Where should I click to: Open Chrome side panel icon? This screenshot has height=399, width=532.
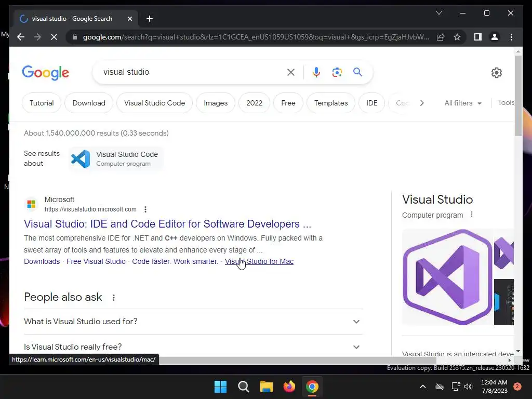coord(478,37)
